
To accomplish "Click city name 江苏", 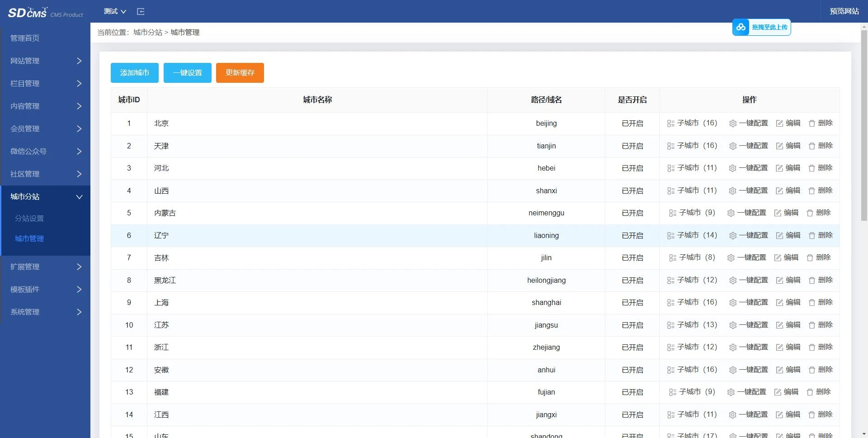I will [161, 325].
